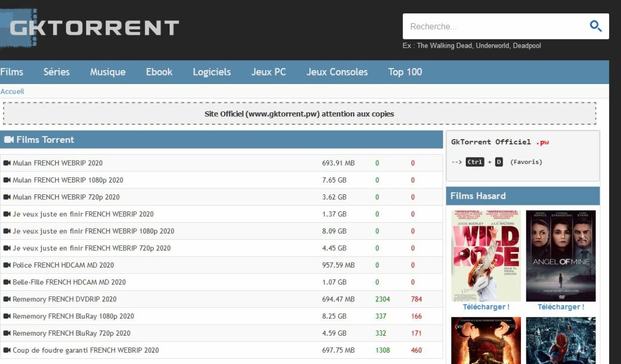The image size is (621, 364).
Task: Open Je veux juste en finir FRENCH WEBRIP 2020
Action: [x=83, y=214]
